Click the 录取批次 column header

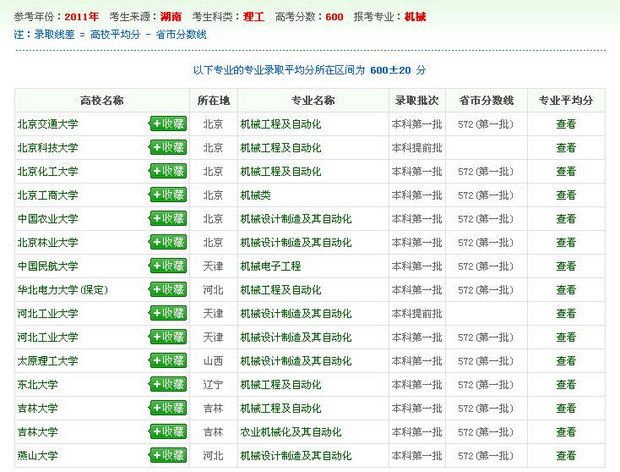click(x=417, y=100)
